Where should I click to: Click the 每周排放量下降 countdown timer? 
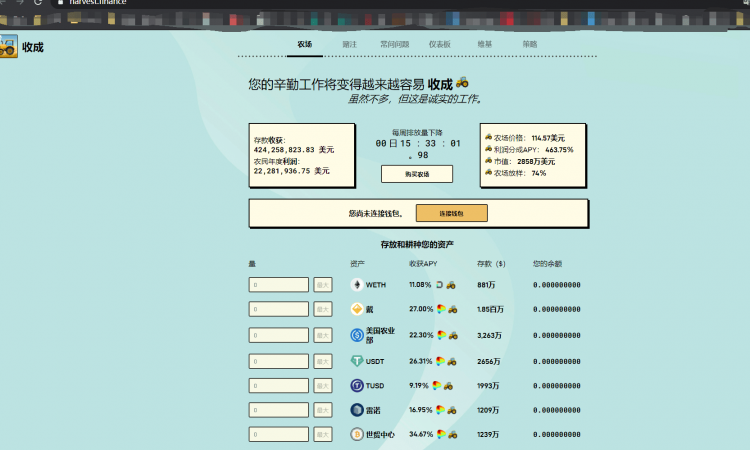(418, 149)
